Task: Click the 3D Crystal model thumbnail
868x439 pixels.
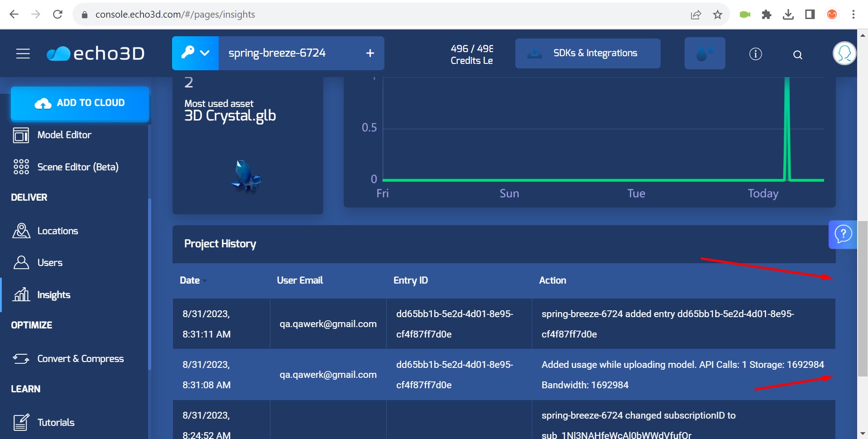Action: [247, 176]
